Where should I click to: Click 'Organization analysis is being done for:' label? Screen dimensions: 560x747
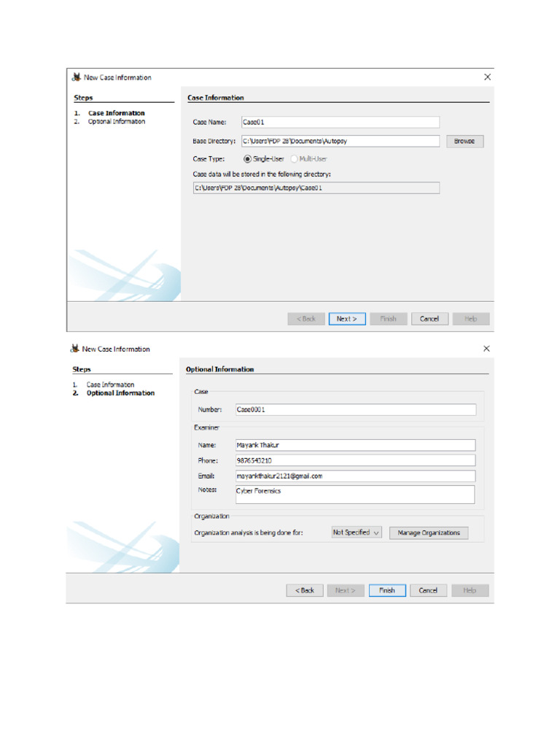pyautogui.click(x=249, y=533)
